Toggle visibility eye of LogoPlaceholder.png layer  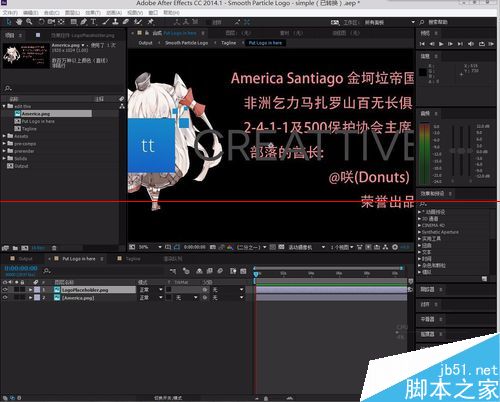5,290
